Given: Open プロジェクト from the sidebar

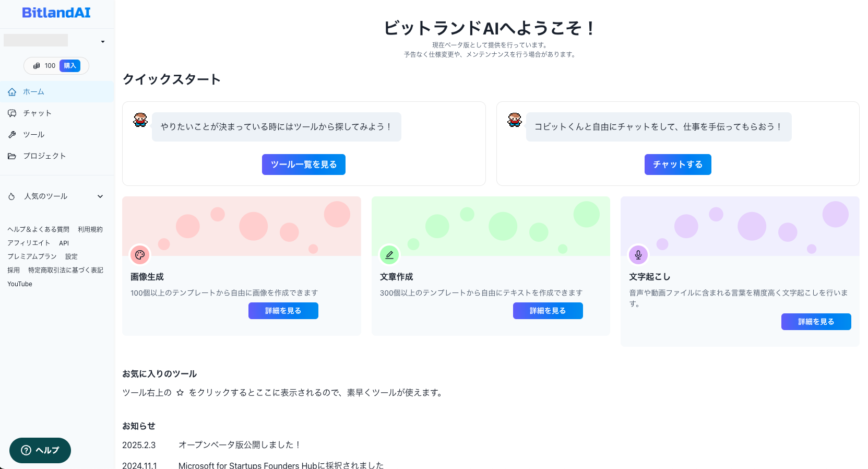Looking at the screenshot, I should coord(57,156).
